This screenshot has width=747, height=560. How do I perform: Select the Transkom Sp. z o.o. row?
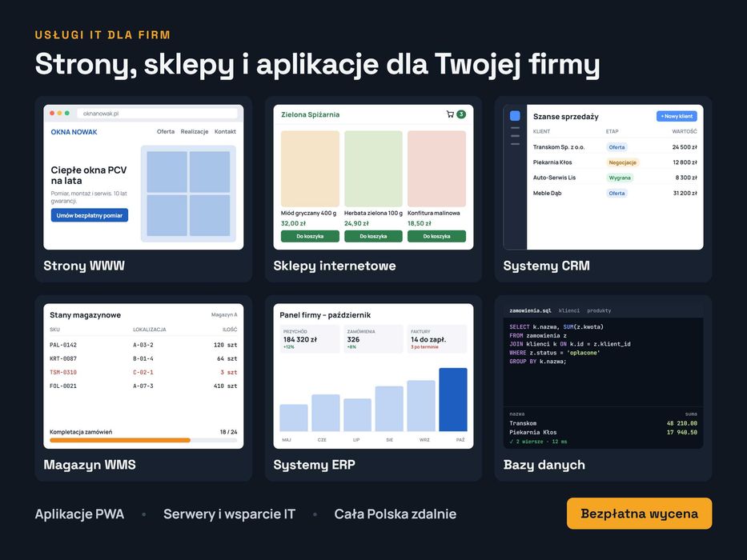(x=615, y=147)
